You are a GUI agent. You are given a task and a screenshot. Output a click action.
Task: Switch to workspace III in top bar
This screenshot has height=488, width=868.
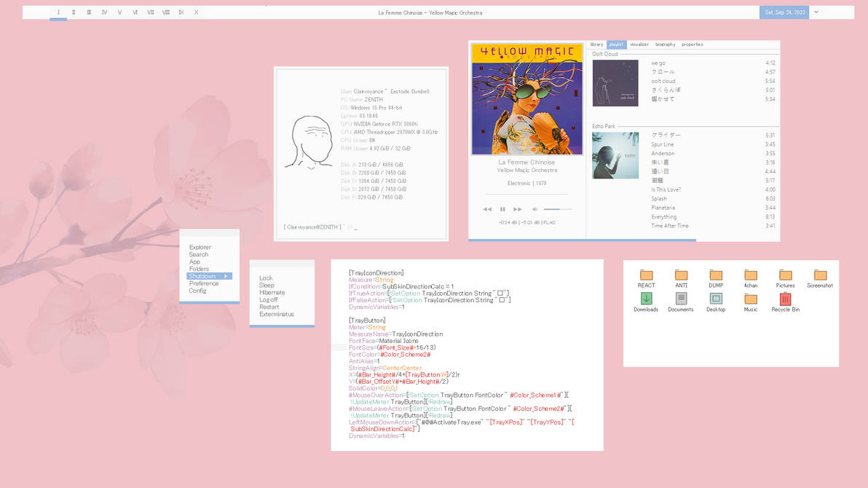89,12
